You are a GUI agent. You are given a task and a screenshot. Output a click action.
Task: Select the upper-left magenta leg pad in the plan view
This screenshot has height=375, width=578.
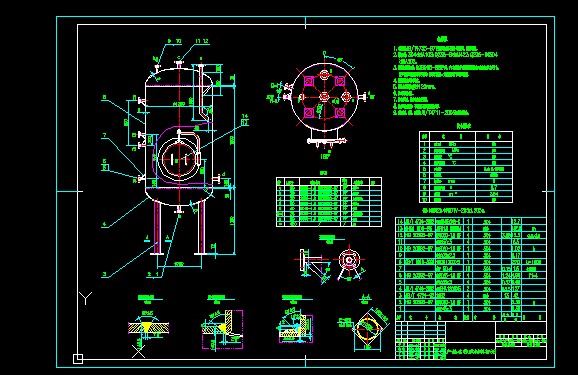(x=309, y=81)
